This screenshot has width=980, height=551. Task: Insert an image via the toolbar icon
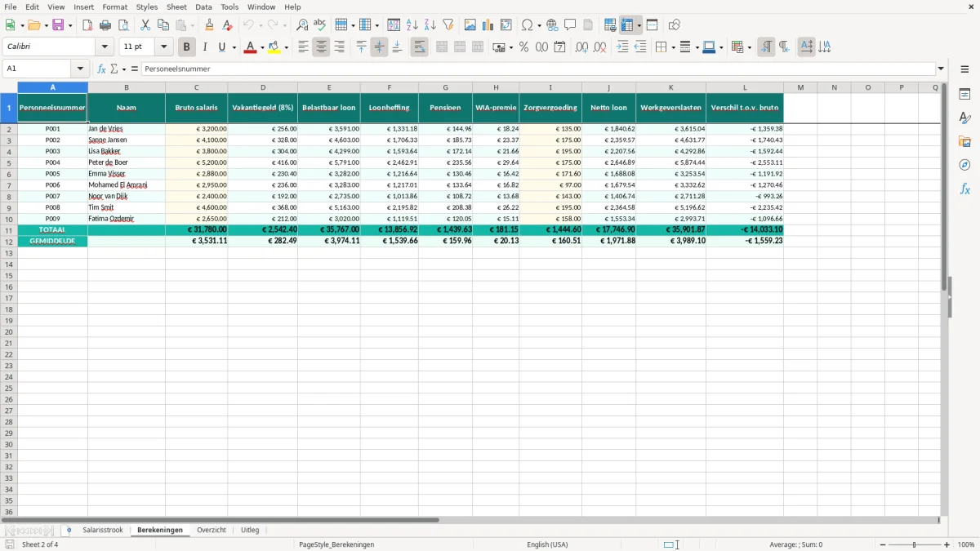[470, 25]
